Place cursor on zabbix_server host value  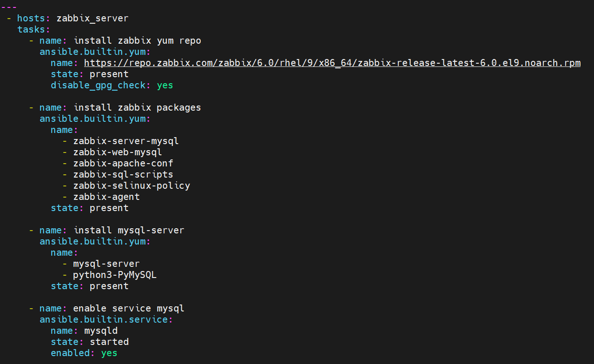coord(92,19)
